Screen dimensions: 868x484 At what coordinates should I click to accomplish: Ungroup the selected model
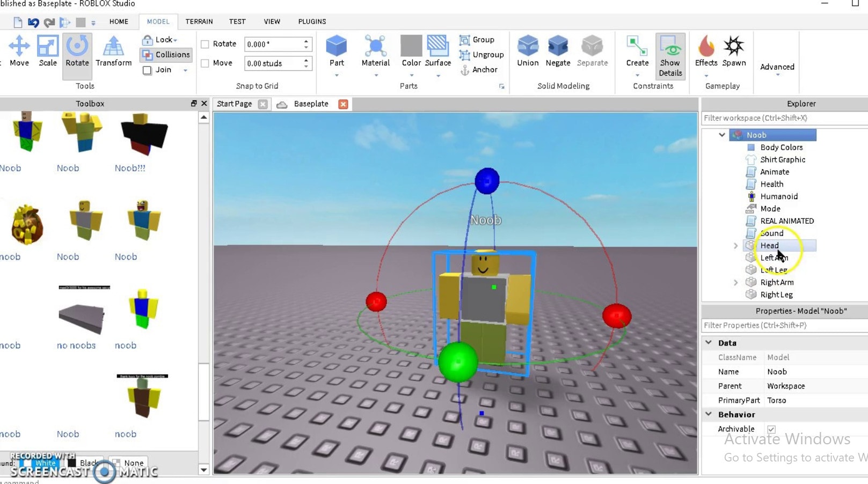pyautogui.click(x=482, y=55)
